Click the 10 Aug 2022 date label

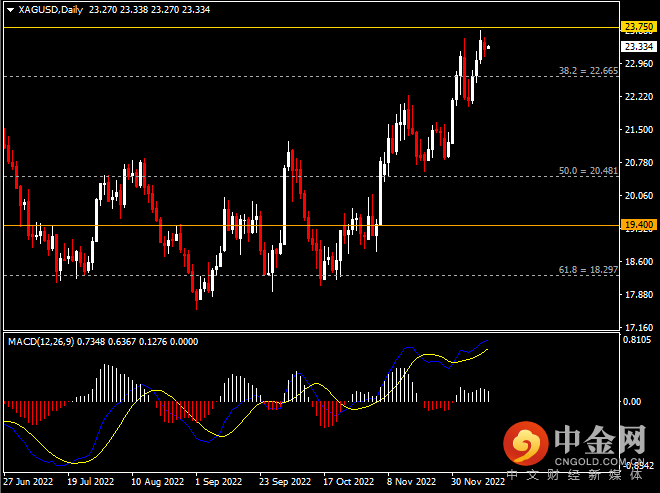click(x=155, y=481)
